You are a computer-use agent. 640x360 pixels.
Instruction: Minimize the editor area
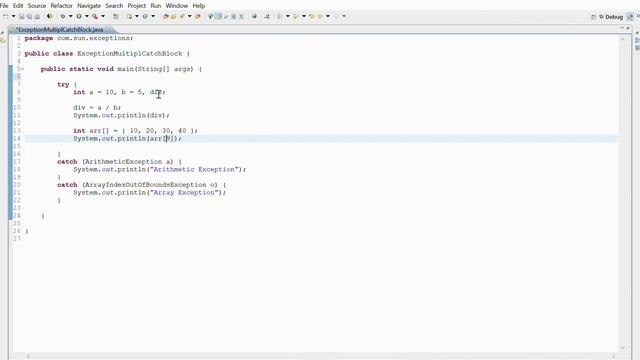(x=622, y=28)
